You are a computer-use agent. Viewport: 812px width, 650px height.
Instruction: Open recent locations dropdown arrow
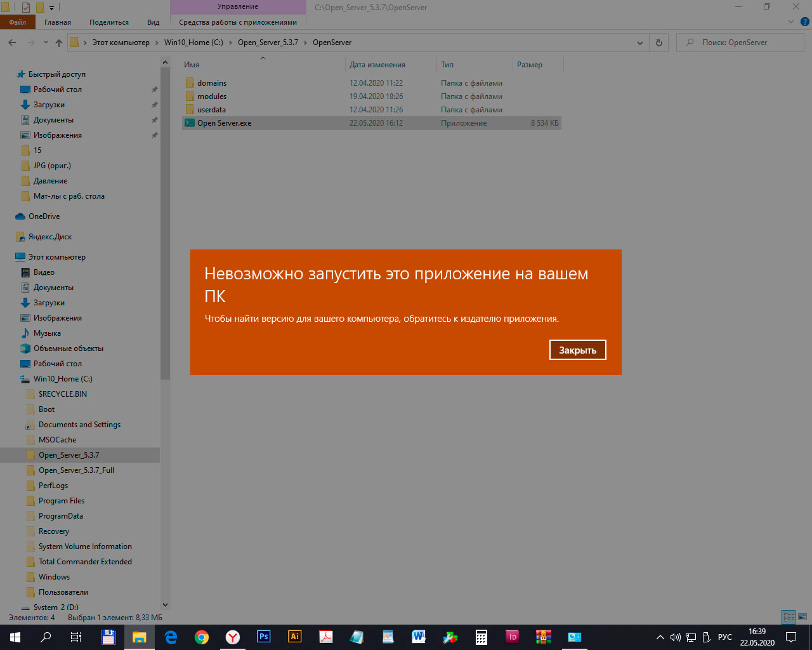pos(46,43)
